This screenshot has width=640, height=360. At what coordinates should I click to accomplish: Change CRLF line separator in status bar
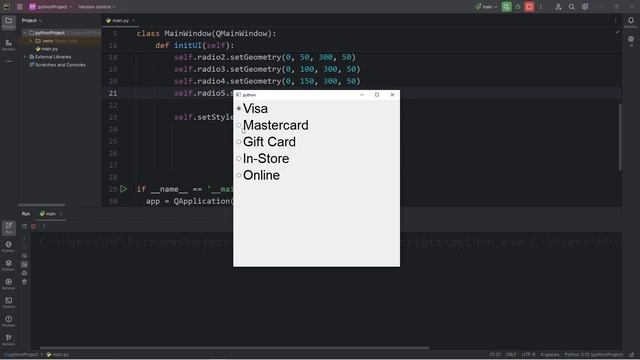(511, 355)
